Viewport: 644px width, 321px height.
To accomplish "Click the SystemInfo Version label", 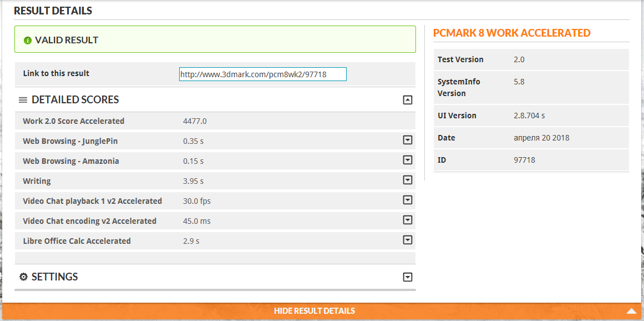I will (x=459, y=88).
